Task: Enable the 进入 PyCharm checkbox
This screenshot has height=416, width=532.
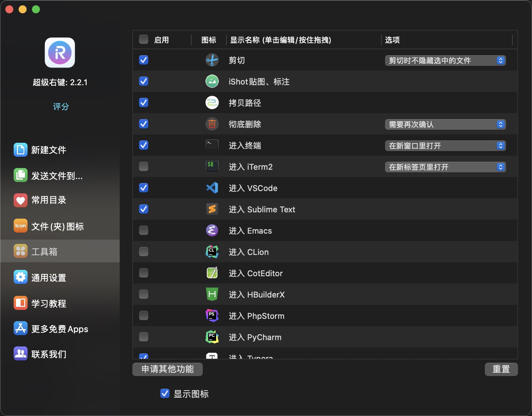Action: (x=144, y=337)
